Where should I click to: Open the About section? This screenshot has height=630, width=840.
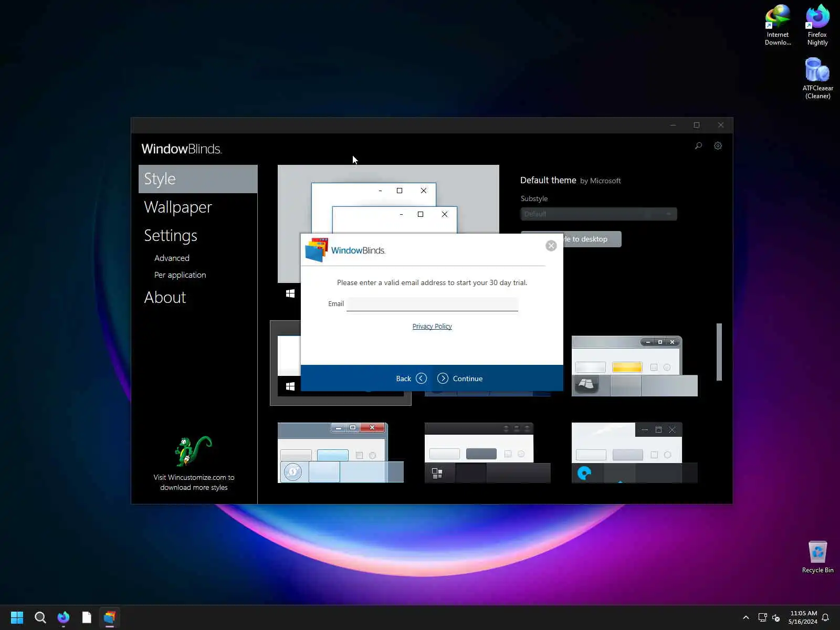[165, 298]
